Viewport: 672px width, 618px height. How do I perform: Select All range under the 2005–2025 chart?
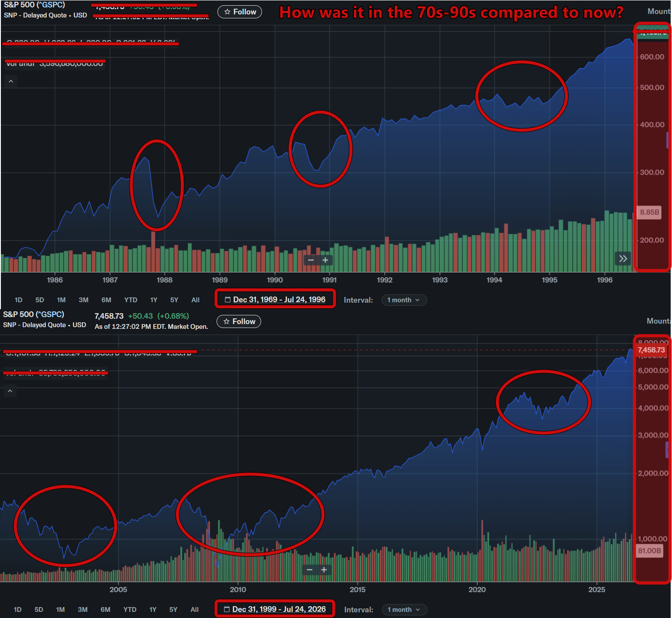[x=194, y=610]
